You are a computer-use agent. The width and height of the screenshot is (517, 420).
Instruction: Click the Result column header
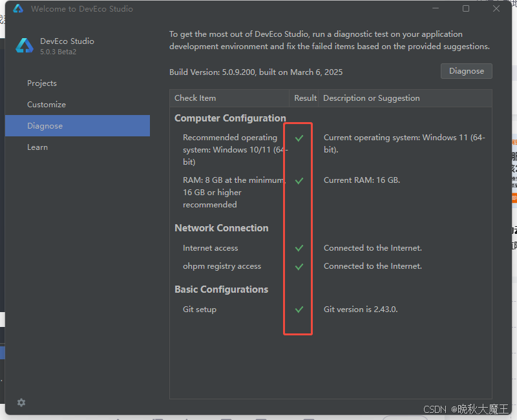pyautogui.click(x=304, y=98)
